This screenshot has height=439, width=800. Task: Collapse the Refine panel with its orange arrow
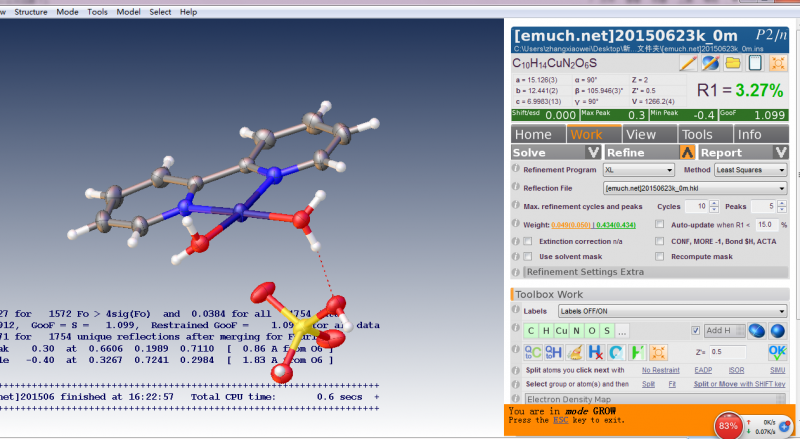[x=687, y=152]
